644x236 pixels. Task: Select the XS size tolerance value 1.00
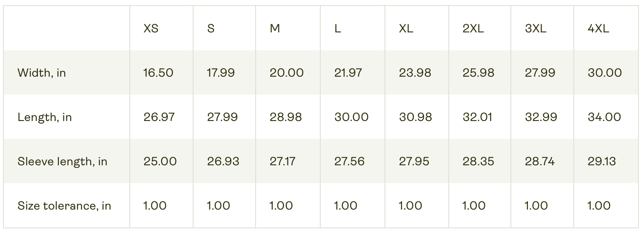[155, 206]
